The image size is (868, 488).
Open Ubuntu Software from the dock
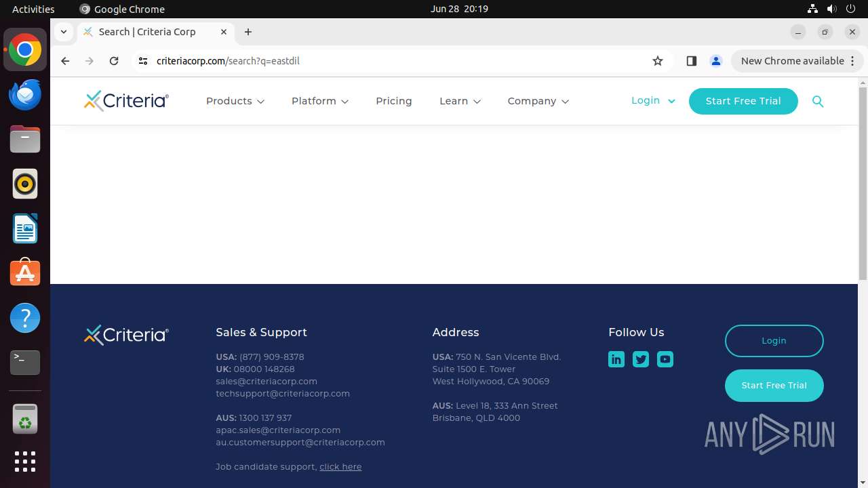25,273
